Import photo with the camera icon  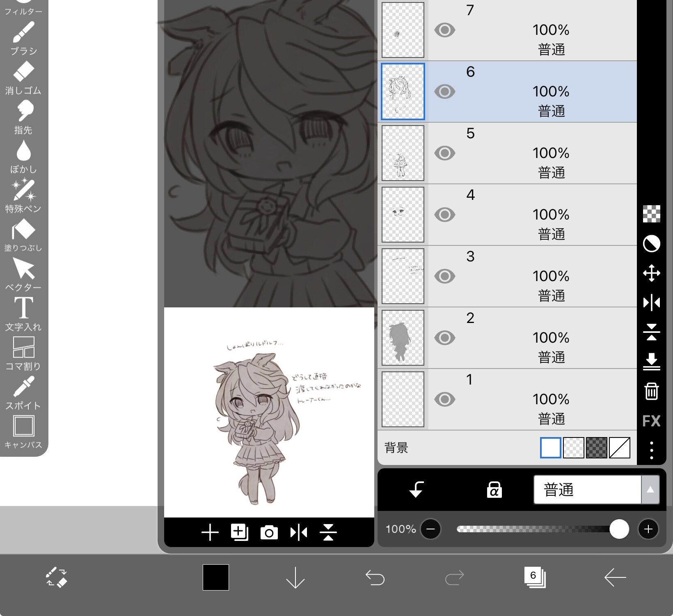coord(269,533)
